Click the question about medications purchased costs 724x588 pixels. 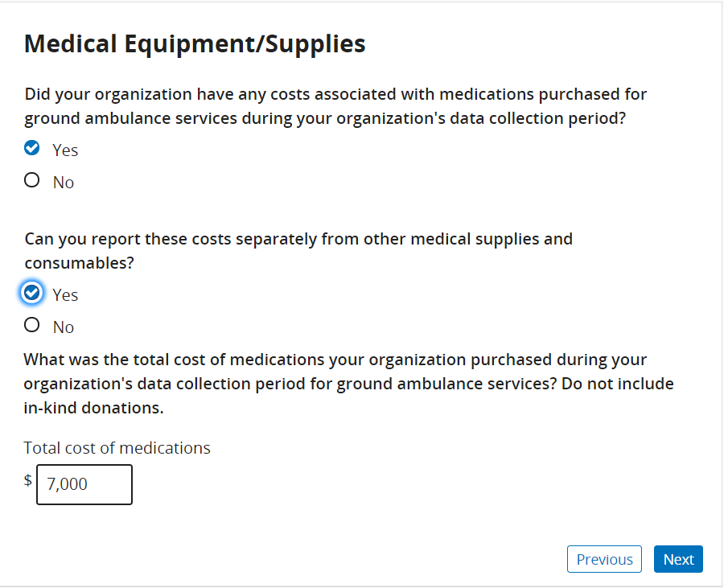pyautogui.click(x=335, y=106)
